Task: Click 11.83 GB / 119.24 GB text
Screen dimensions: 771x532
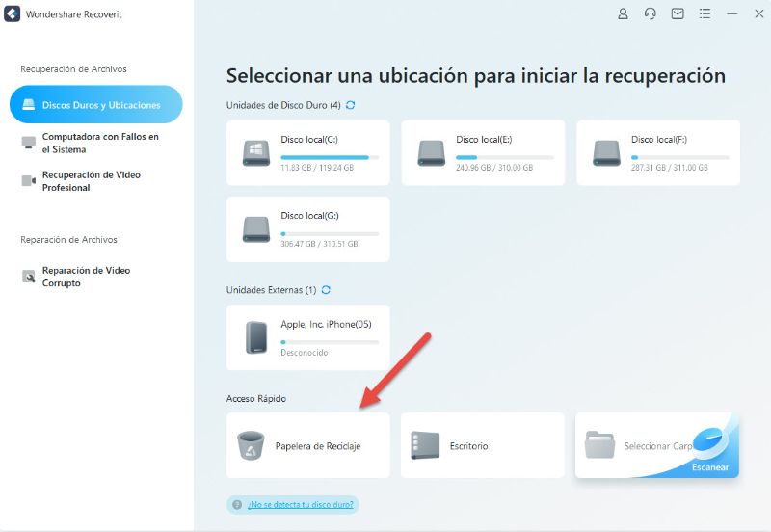Action: tap(317, 168)
